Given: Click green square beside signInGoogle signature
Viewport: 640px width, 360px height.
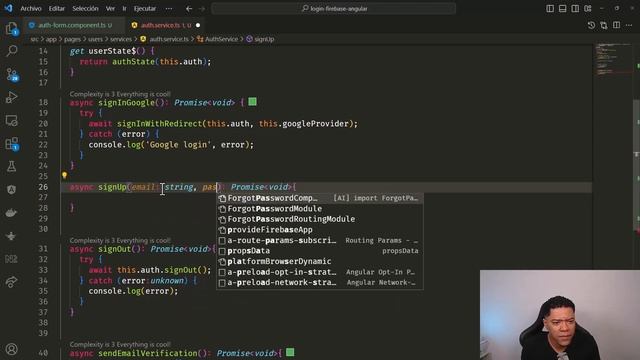Looking at the screenshot, I should click(253, 102).
